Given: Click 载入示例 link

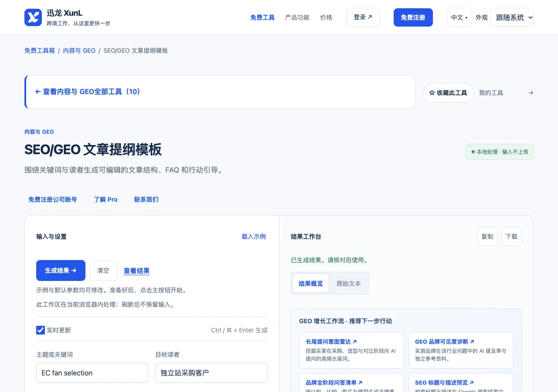Looking at the screenshot, I should [x=254, y=237].
